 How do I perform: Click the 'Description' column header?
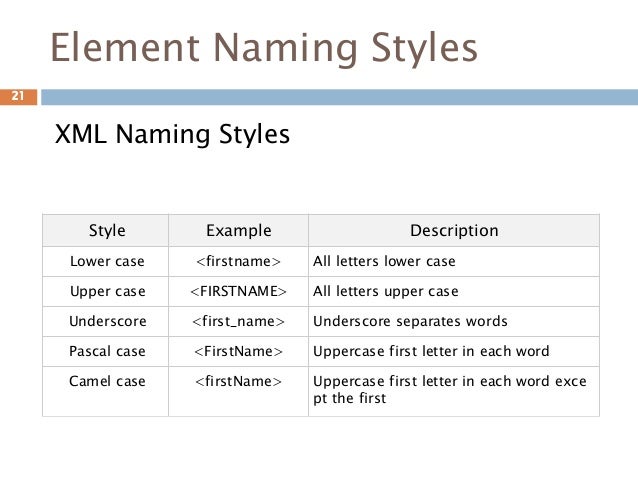(454, 230)
